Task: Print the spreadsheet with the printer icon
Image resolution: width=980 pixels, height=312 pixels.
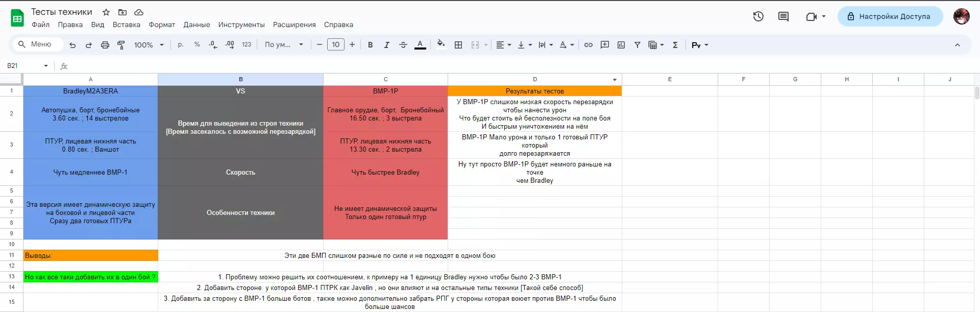Action: tap(105, 45)
